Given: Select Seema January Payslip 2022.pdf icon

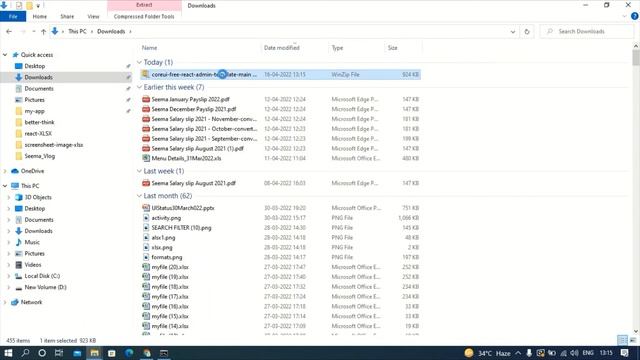Looking at the screenshot, I should pos(146,99).
